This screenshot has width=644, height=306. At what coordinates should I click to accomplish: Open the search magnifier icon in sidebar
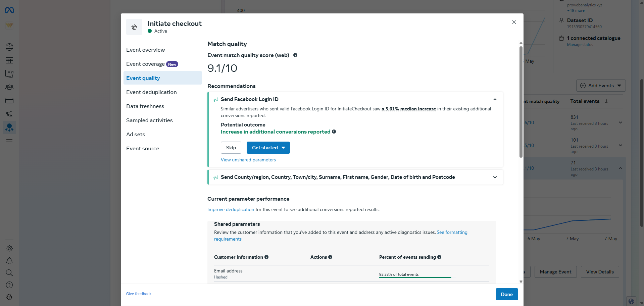click(x=9, y=273)
